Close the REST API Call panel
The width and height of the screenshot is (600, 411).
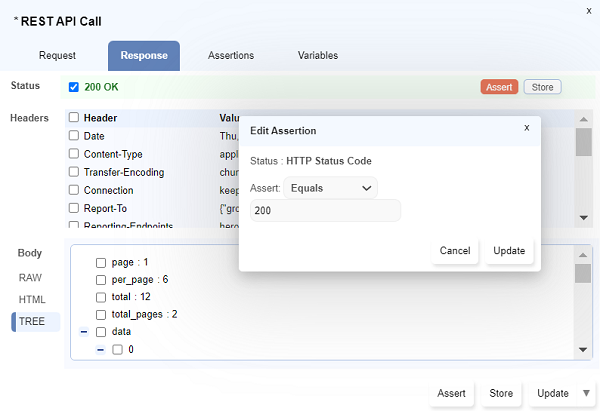click(x=587, y=9)
